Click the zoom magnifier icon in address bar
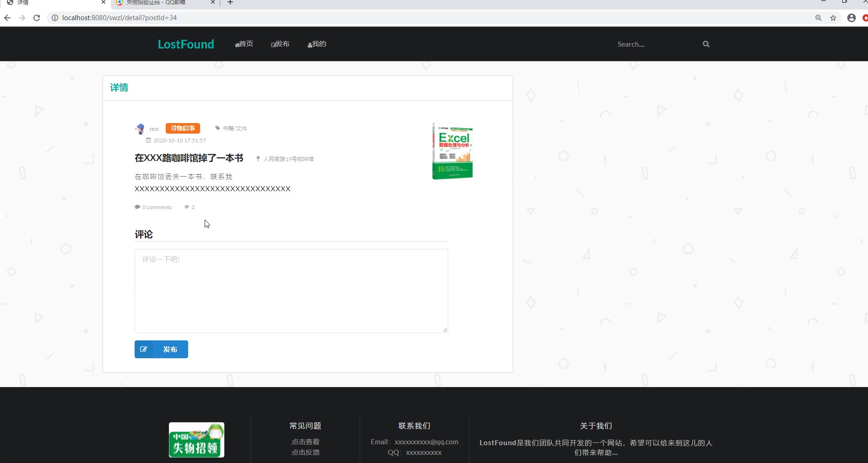868x463 pixels. (819, 18)
